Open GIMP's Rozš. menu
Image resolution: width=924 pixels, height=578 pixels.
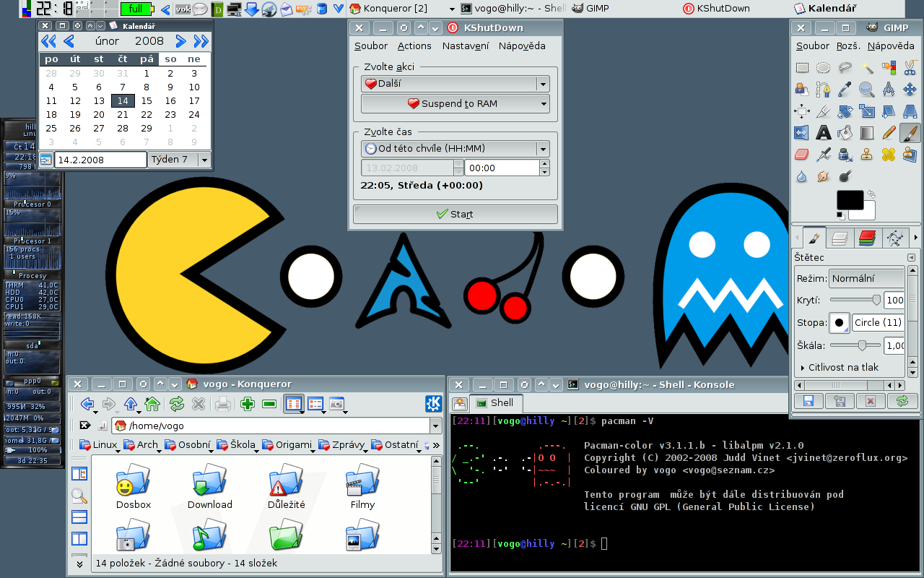click(x=848, y=46)
